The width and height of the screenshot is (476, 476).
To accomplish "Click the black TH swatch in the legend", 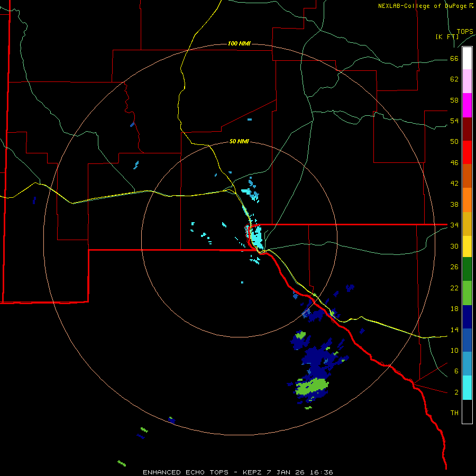I will (467, 411).
